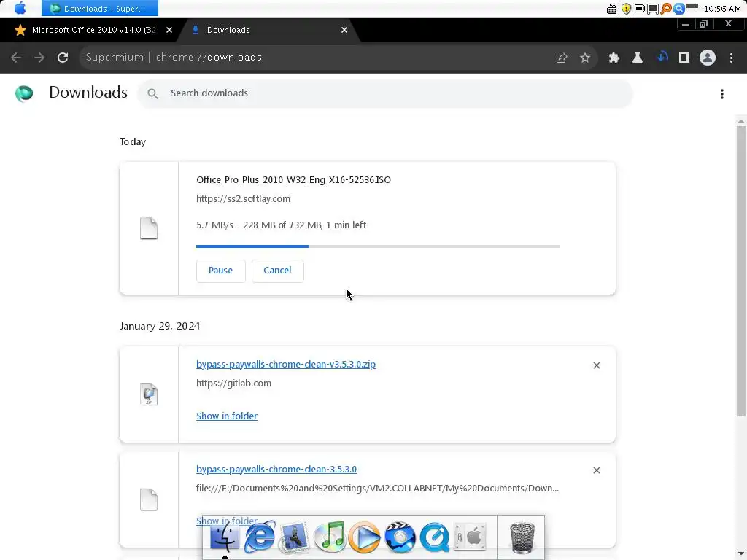
Task: Bookmark this page with the star icon
Action: tap(585, 58)
